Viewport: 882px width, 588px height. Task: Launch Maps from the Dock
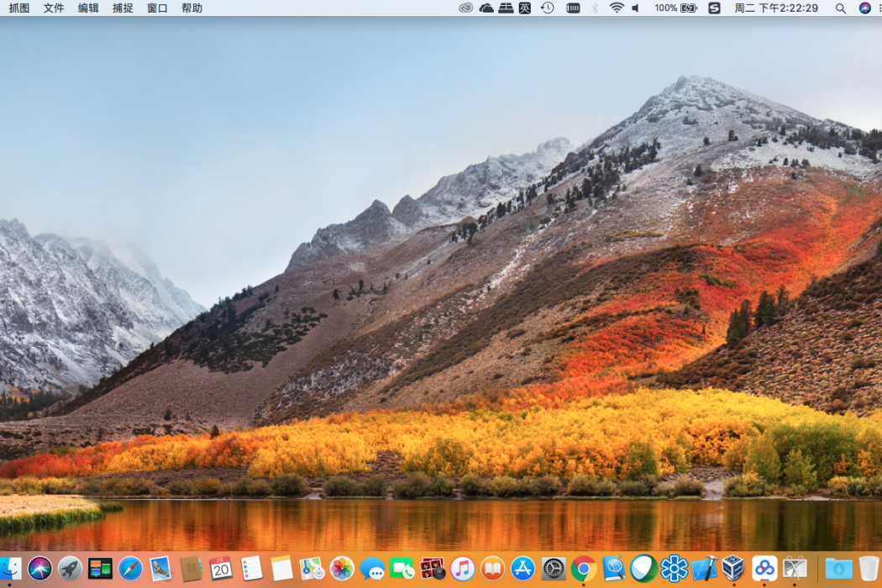312,569
